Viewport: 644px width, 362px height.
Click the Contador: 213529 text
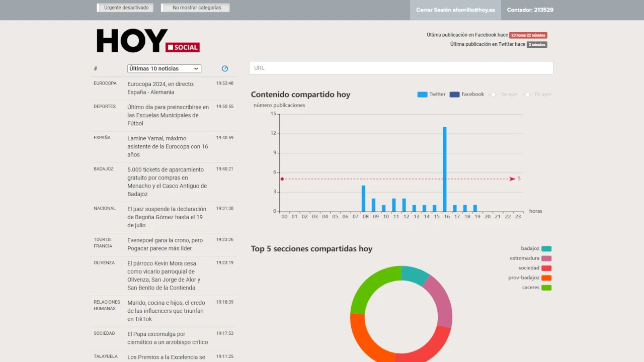530,10
